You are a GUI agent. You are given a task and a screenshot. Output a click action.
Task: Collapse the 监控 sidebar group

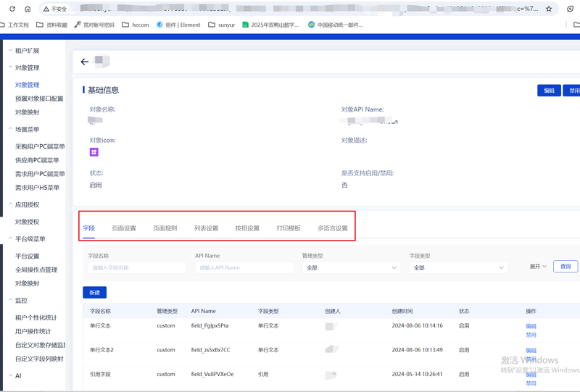[x=17, y=300]
